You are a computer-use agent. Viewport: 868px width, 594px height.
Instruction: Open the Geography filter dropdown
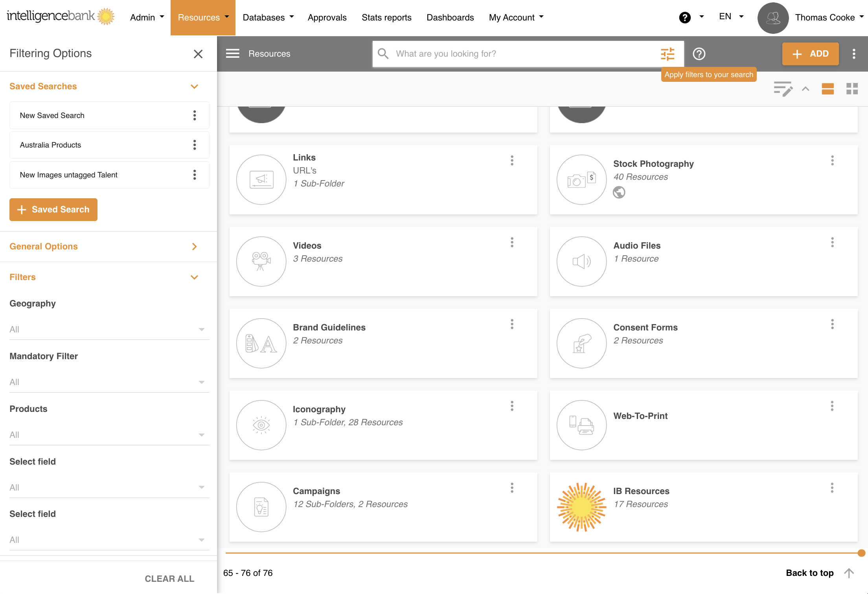[x=109, y=329]
